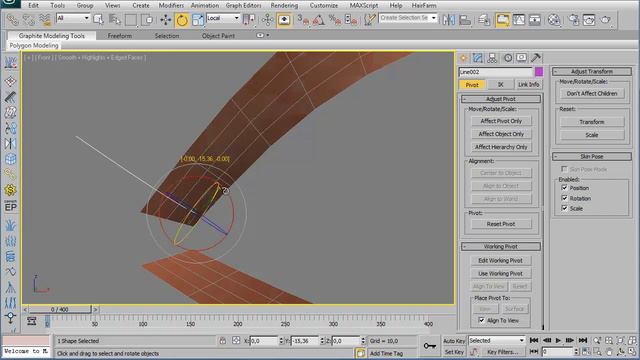Click the Percent Snap toggle icon
Viewport: 640px width, 360px height.
pos(335,20)
